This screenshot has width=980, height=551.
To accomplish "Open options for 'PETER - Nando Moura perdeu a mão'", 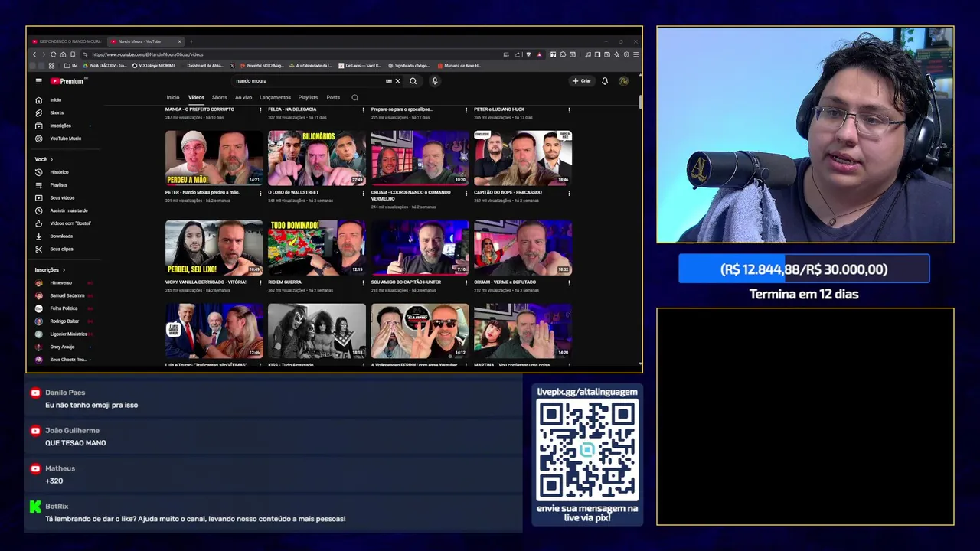I will pyautogui.click(x=260, y=193).
